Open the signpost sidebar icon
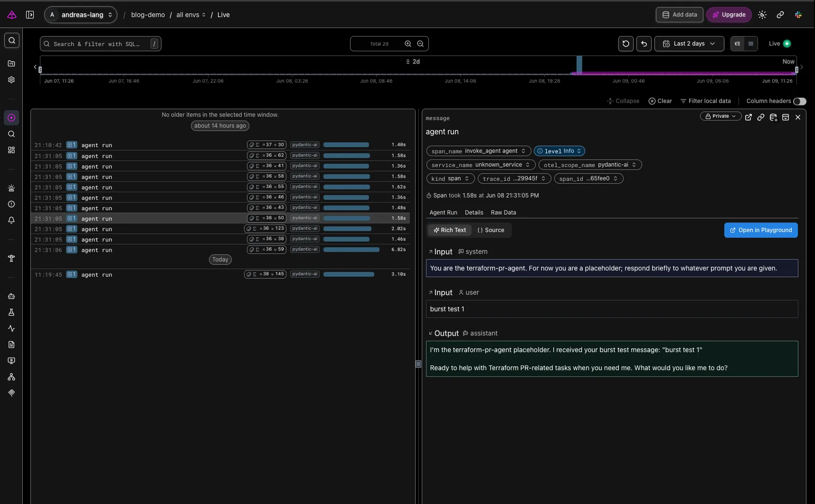The height and width of the screenshot is (504, 815). 11,258
